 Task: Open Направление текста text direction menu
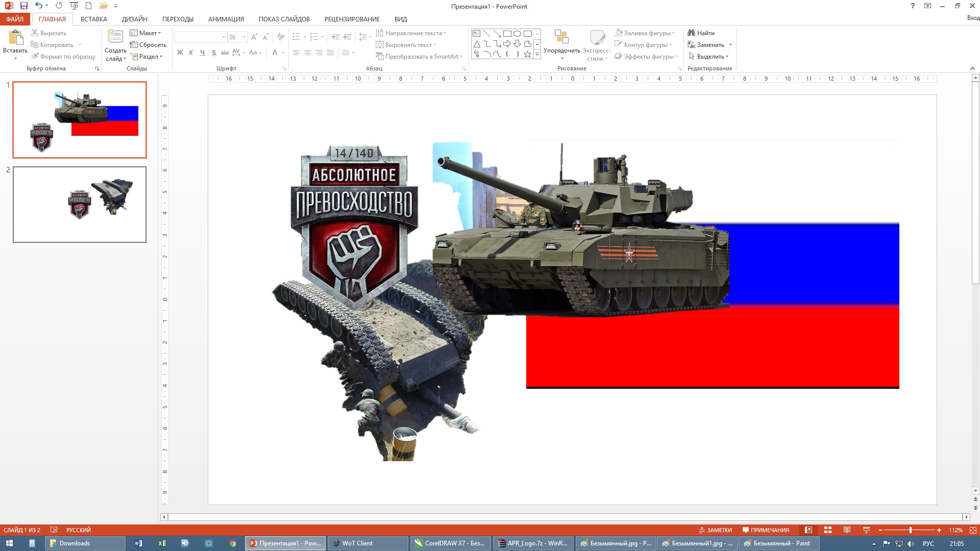tap(411, 33)
